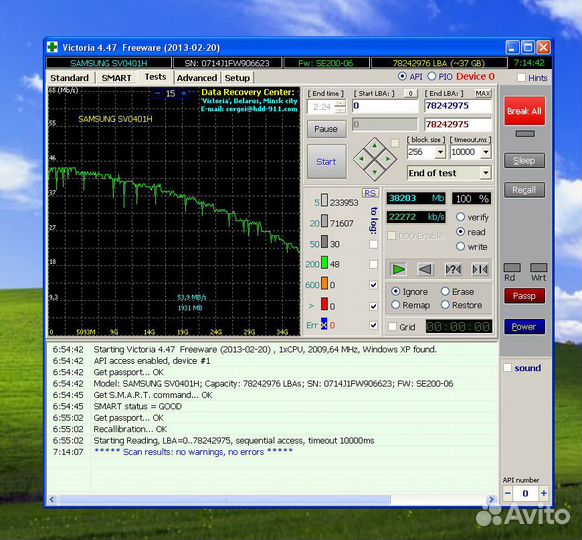This screenshot has height=540, width=582.
Task: Click the orange 600 ms block indicator
Action: 324,283
